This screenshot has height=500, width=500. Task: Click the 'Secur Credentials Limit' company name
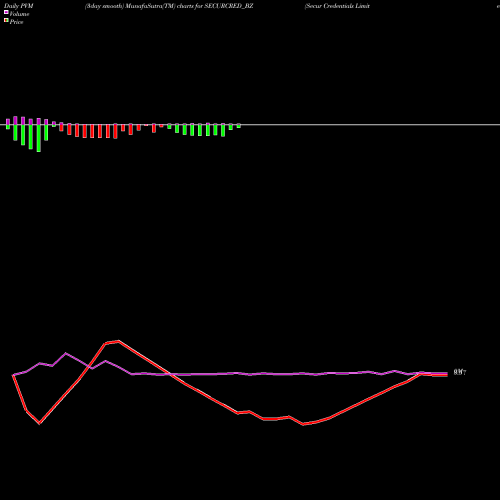pos(337,6)
